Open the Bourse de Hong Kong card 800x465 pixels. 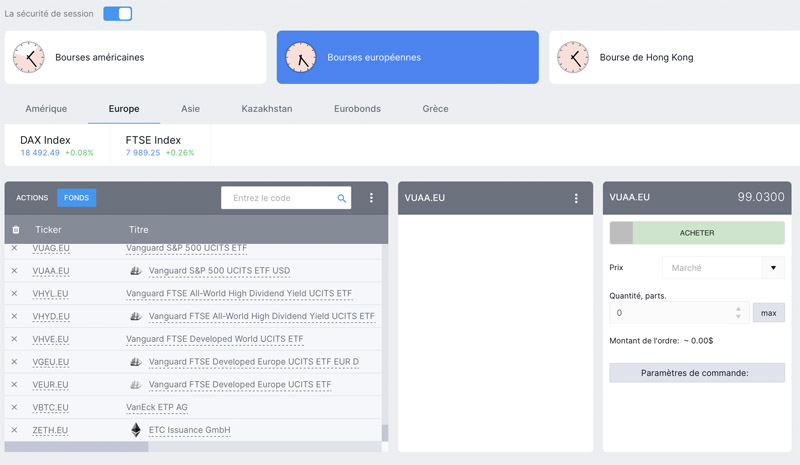click(674, 57)
